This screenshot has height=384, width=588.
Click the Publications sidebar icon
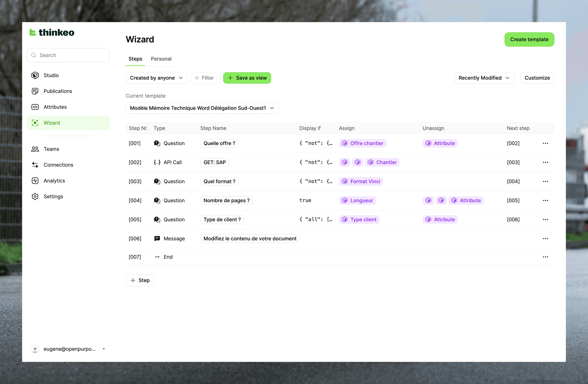(x=35, y=91)
